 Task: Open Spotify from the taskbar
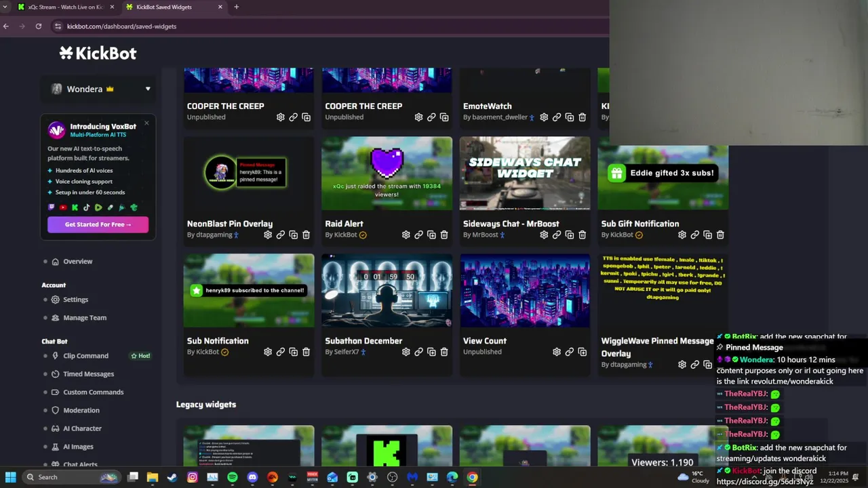233,477
